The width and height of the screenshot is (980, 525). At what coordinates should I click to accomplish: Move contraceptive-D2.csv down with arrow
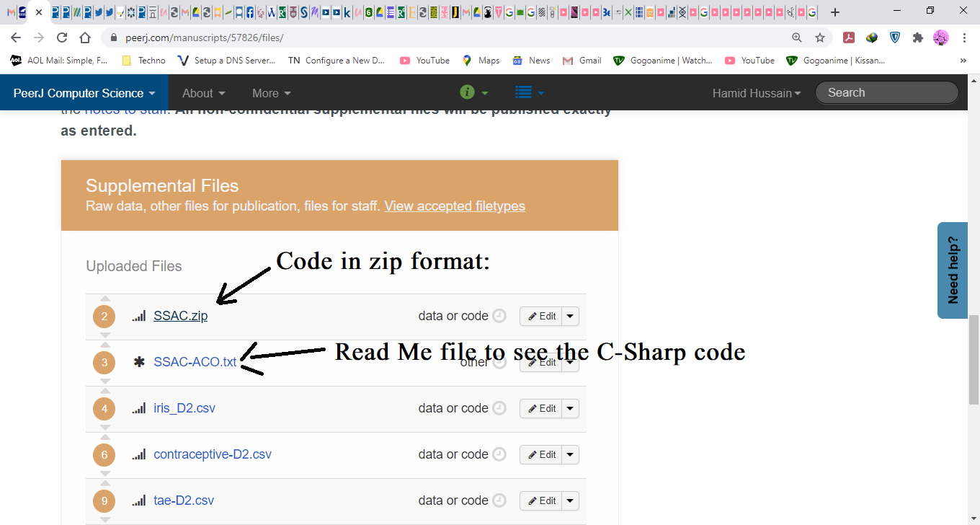pyautogui.click(x=104, y=473)
